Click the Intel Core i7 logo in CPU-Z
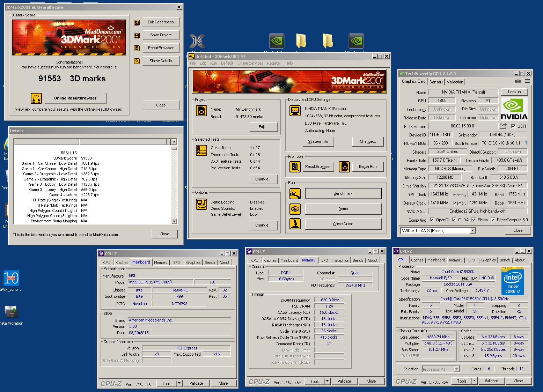 click(513, 281)
